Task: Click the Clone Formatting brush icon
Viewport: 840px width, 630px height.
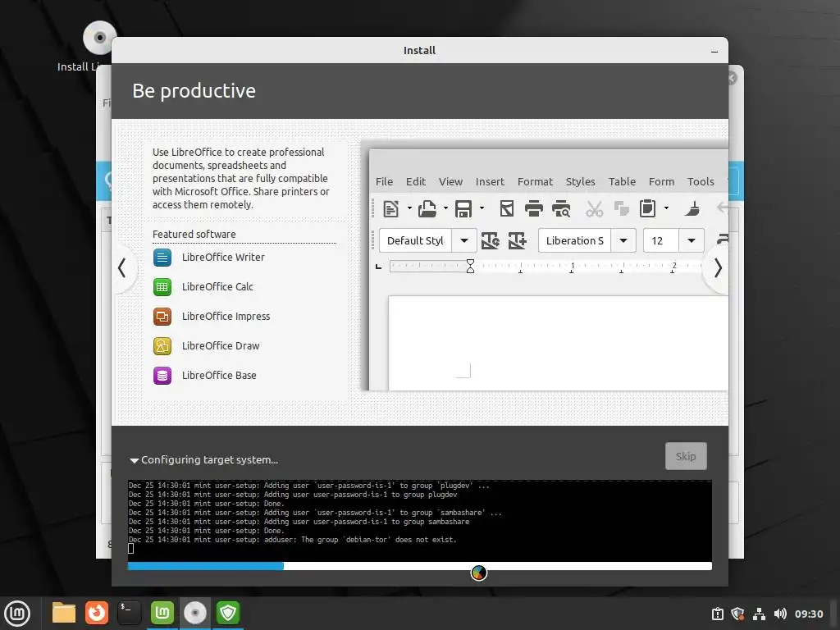Action: coord(692,208)
